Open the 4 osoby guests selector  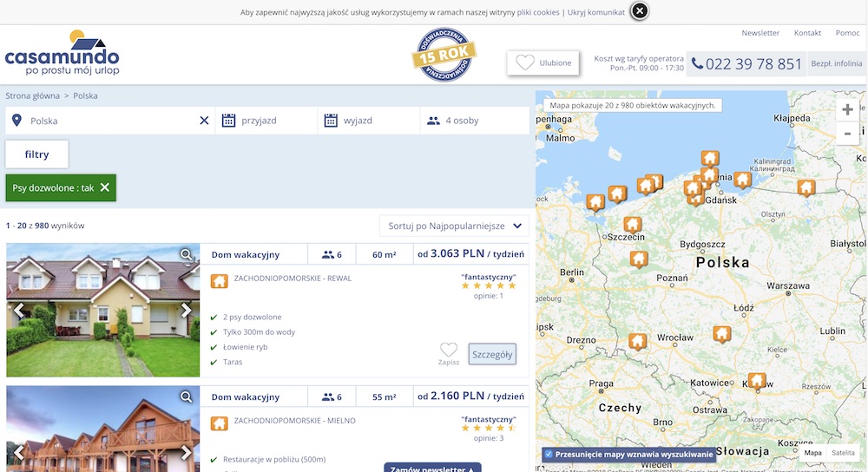(x=474, y=121)
